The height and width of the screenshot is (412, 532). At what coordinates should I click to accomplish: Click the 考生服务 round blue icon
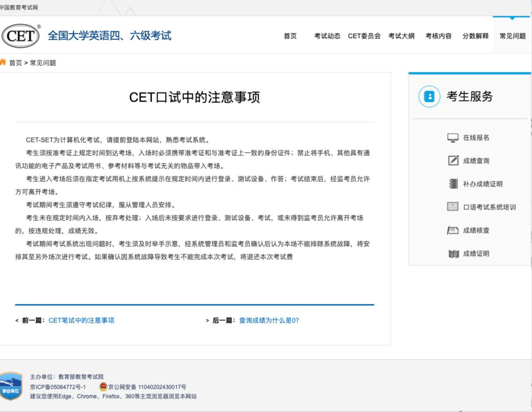tap(429, 97)
